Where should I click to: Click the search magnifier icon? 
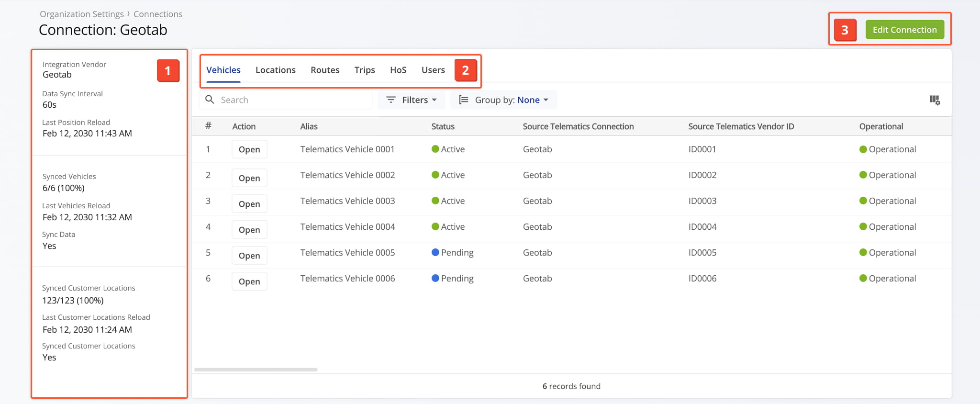click(x=210, y=100)
